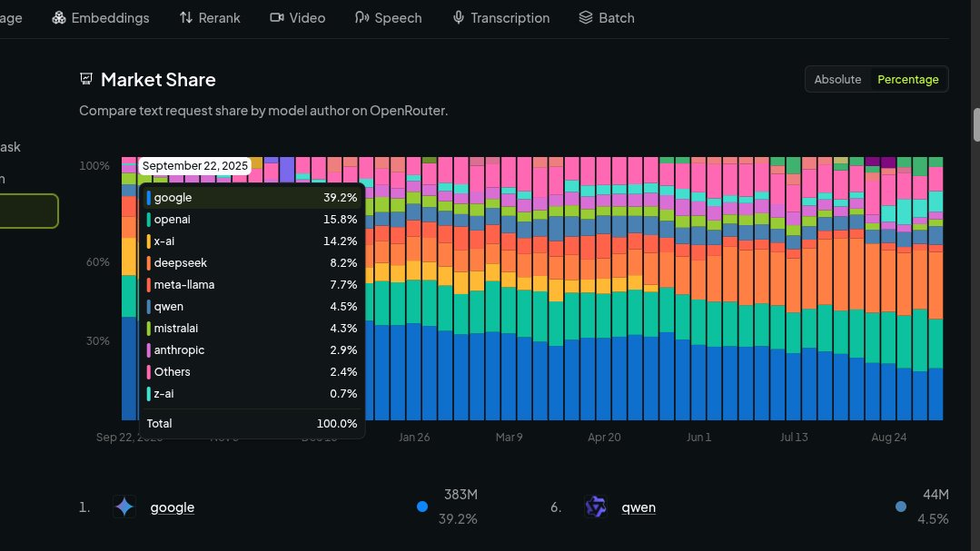The height and width of the screenshot is (551, 980).
Task: Click the google row in tooltip
Action: coord(252,197)
